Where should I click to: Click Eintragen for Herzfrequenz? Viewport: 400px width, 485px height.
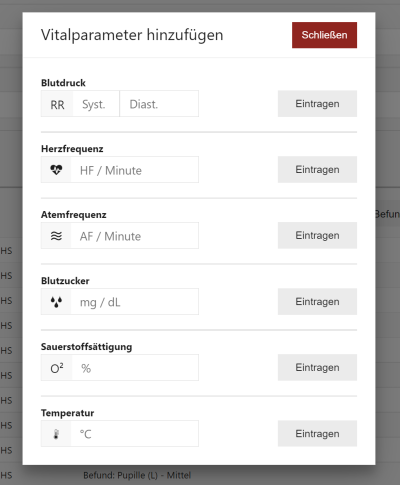[317, 170]
